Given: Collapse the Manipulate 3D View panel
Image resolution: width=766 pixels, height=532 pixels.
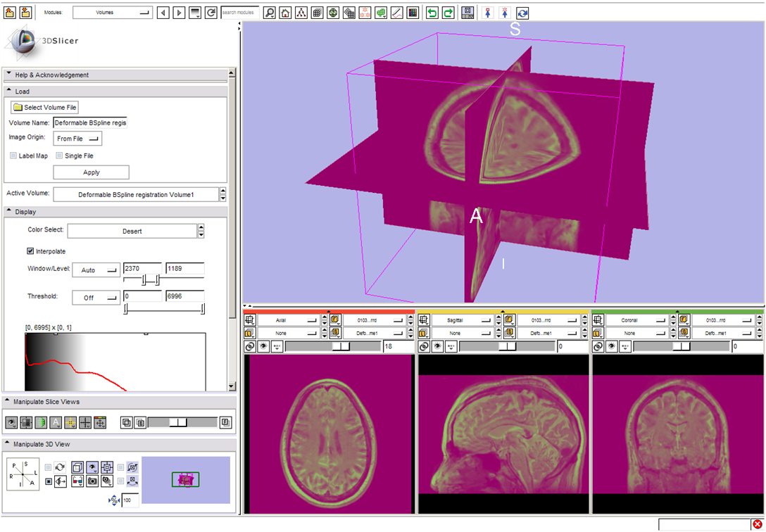Looking at the screenshot, I should [x=8, y=445].
